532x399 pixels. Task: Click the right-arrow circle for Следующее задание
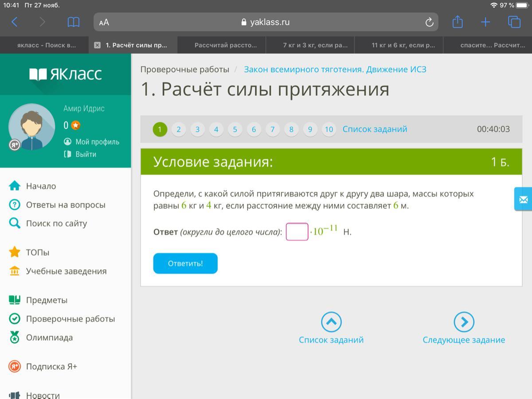[464, 322]
